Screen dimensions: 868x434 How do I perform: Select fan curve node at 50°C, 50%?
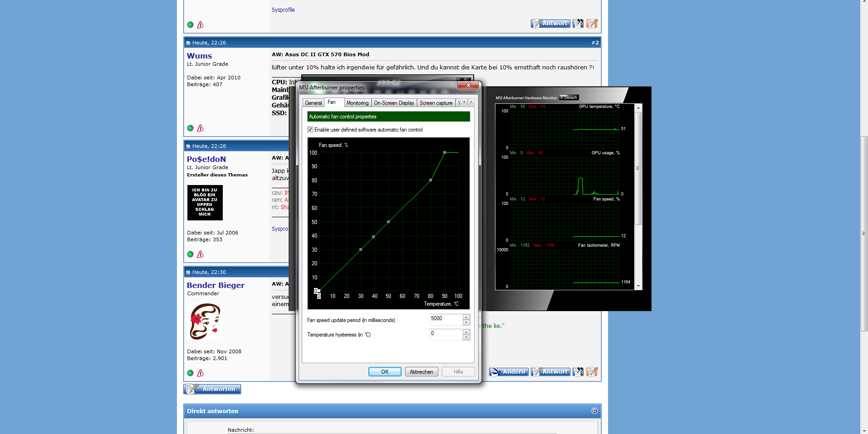point(388,222)
